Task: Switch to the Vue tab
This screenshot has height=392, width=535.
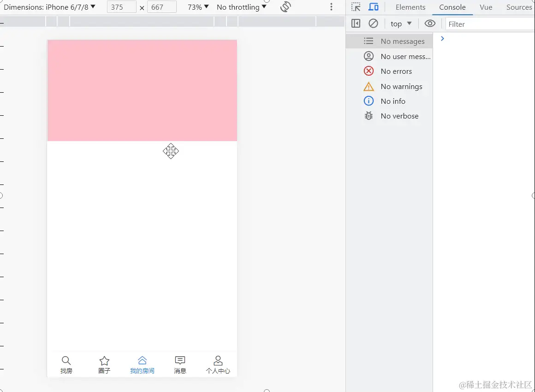Action: (486, 7)
